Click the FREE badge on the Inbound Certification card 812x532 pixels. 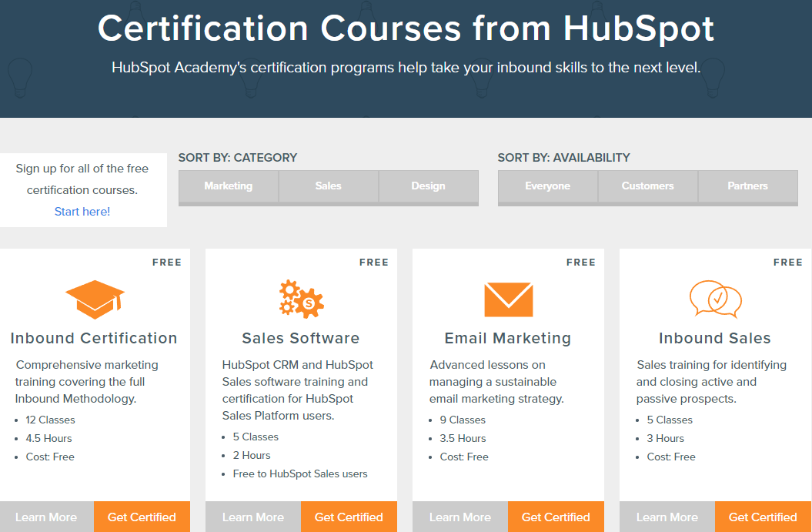167,262
